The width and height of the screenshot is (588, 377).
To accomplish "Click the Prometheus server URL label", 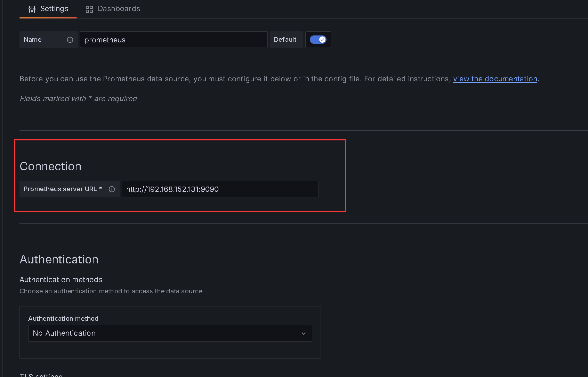I will pyautogui.click(x=63, y=189).
